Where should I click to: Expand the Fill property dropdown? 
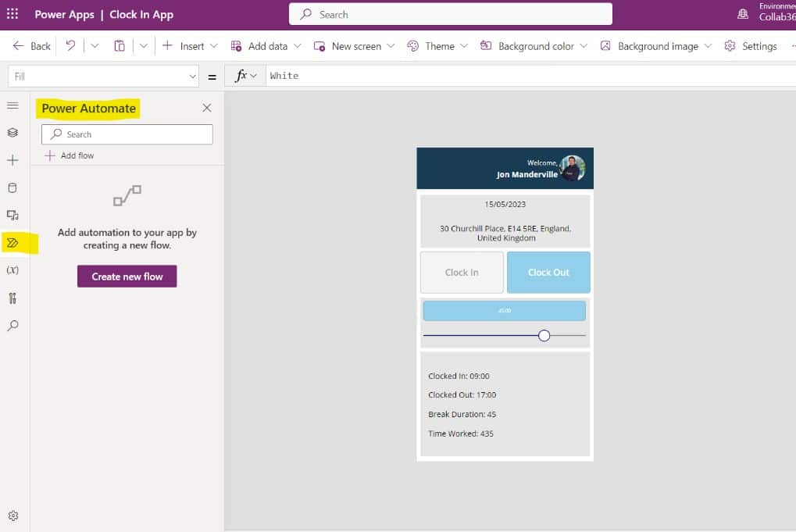193,76
